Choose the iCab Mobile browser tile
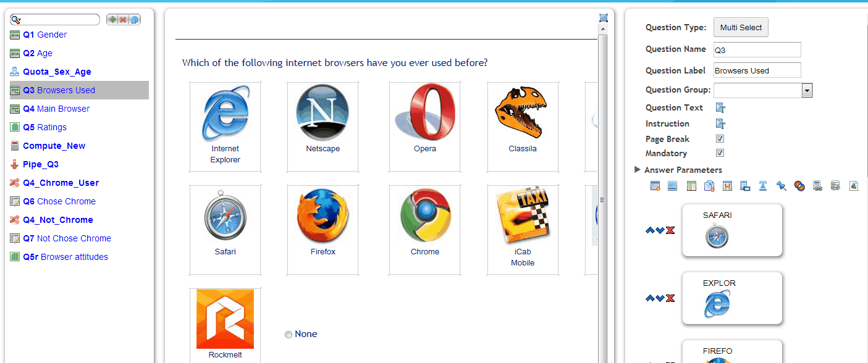The height and width of the screenshot is (363, 868). coord(523,230)
